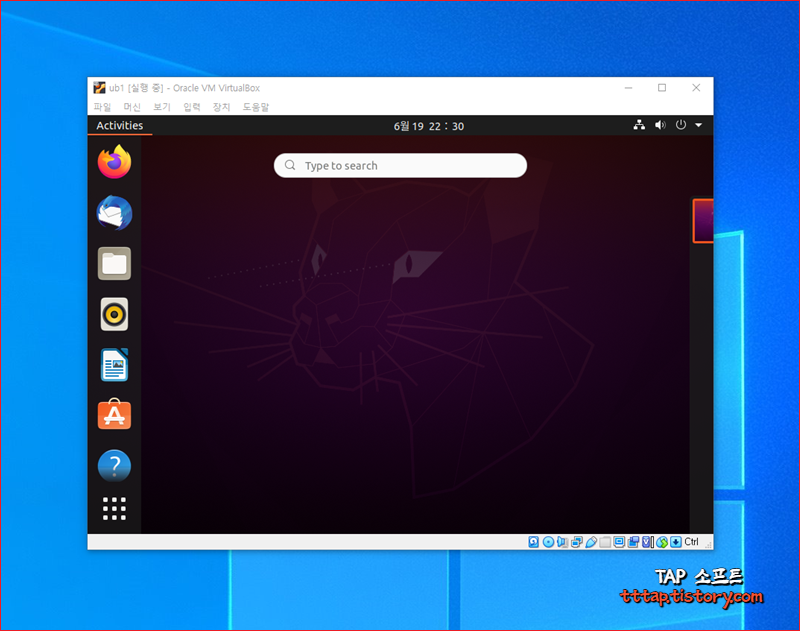
Task: Open the clock showing 6월 19 22:30
Action: coord(429,126)
